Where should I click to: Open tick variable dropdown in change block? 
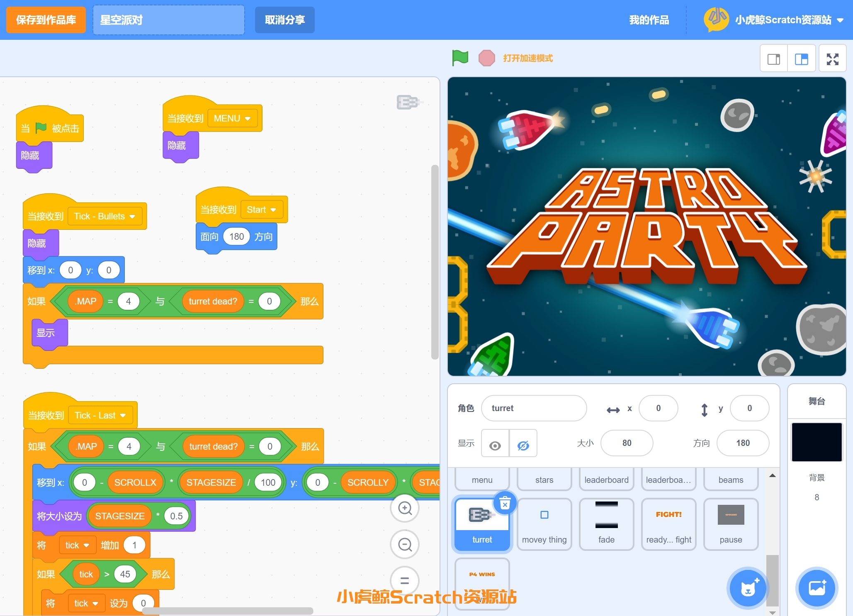point(77,545)
